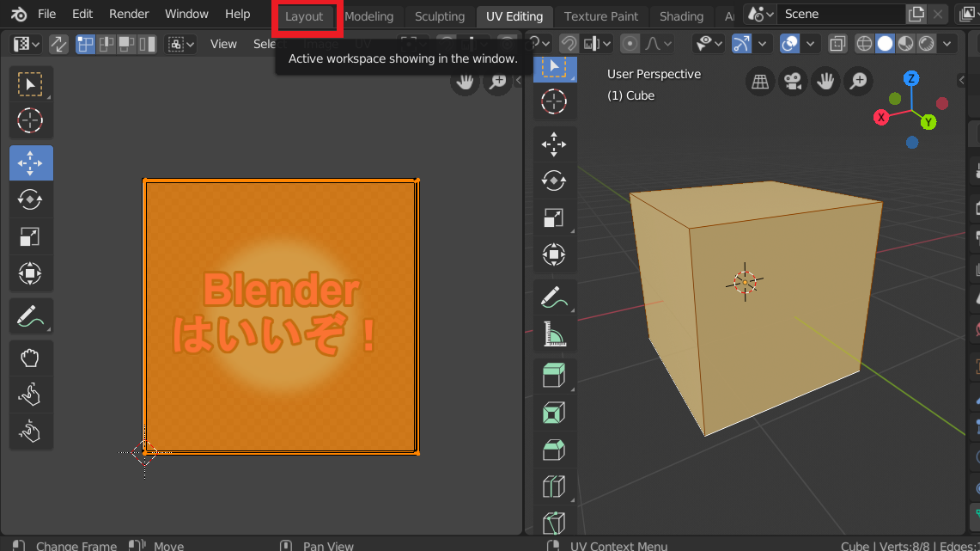Toggle snapping magnet in 3D viewport header

pos(569,44)
